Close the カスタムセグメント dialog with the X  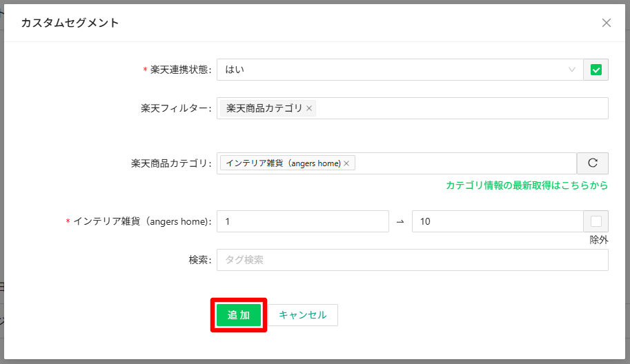tap(607, 23)
